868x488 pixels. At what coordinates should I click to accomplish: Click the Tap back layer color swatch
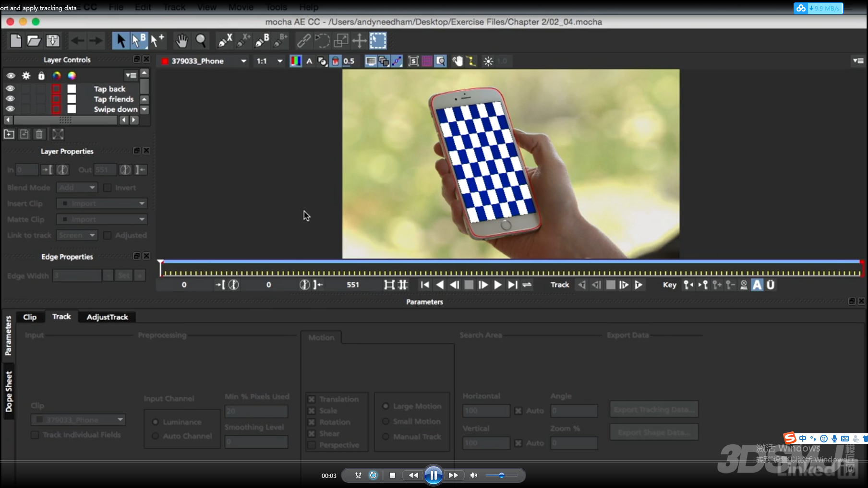72,89
